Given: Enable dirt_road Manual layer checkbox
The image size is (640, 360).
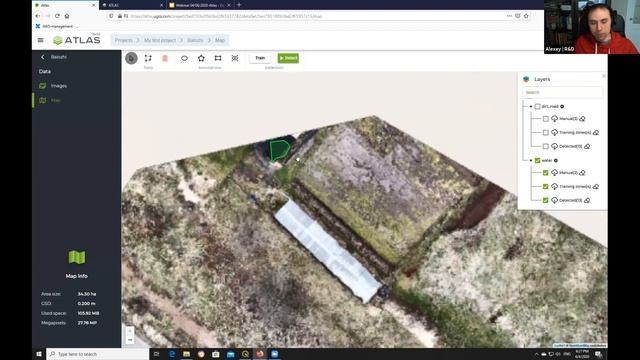Looking at the screenshot, I should 546,119.
